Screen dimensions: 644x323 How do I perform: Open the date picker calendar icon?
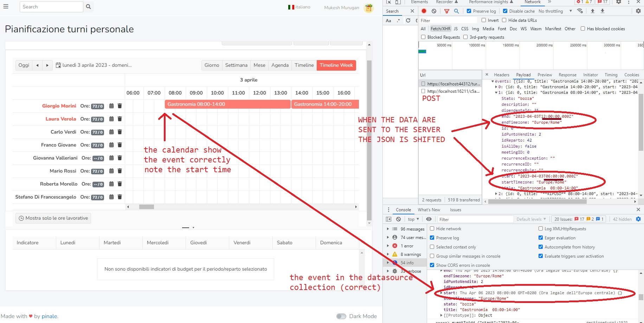tap(57, 65)
